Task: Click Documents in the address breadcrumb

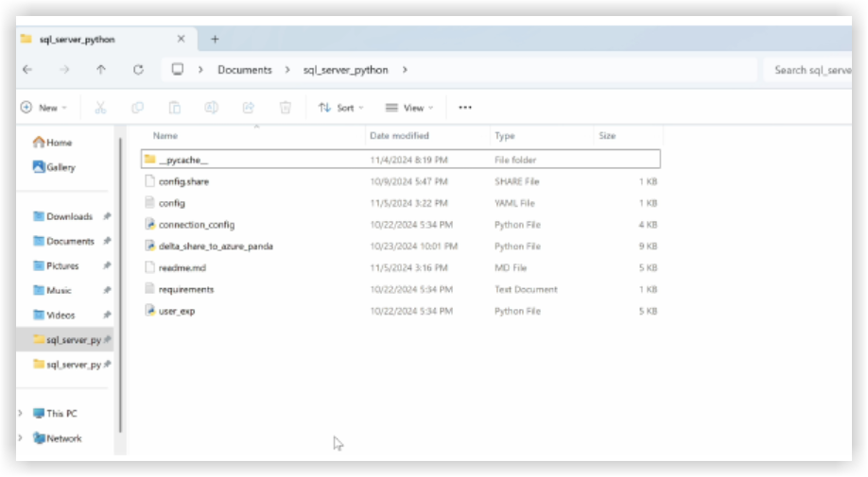Action: 244,70
